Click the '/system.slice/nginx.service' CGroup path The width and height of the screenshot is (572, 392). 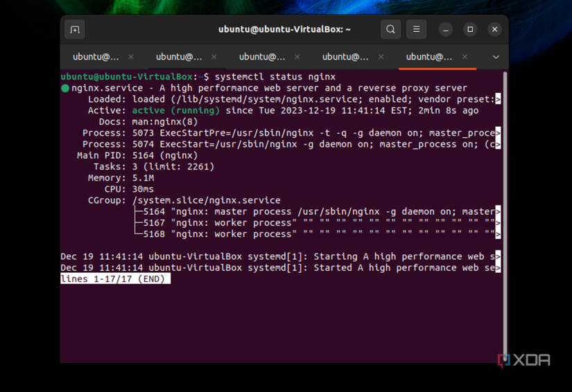pyautogui.click(x=207, y=200)
